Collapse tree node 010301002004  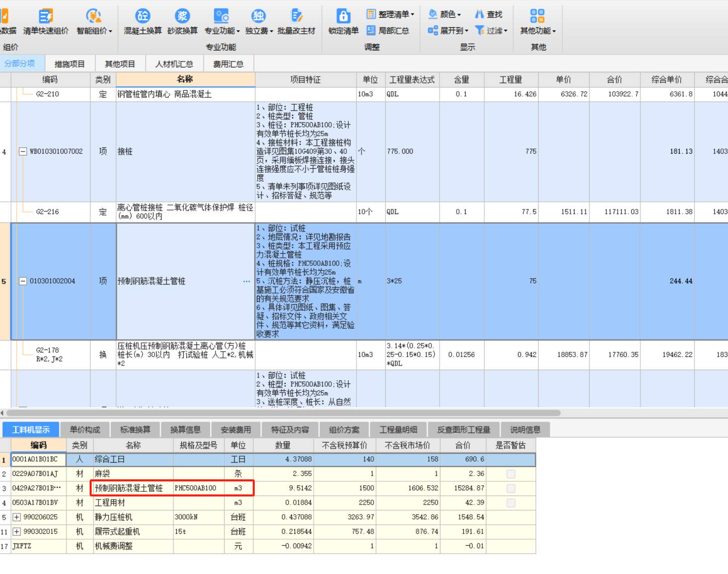point(23,281)
